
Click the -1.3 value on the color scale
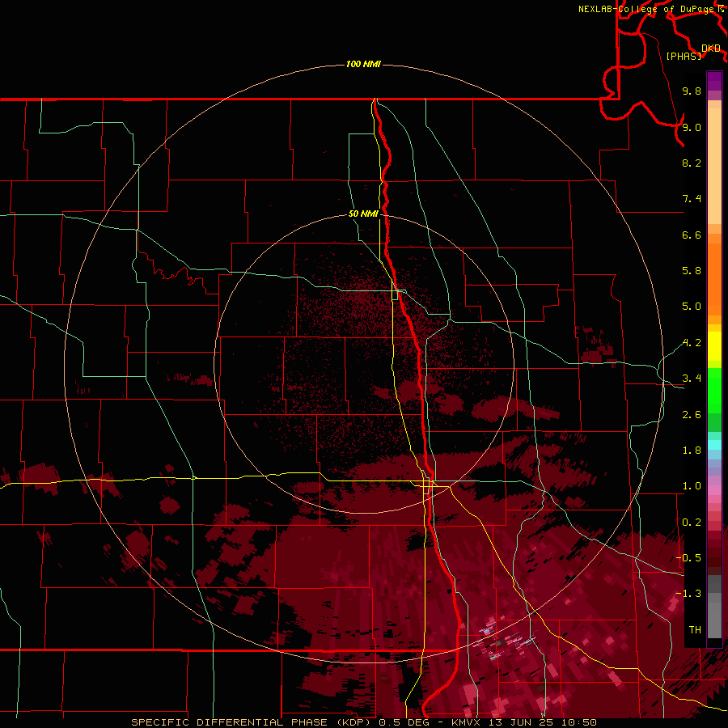688,594
